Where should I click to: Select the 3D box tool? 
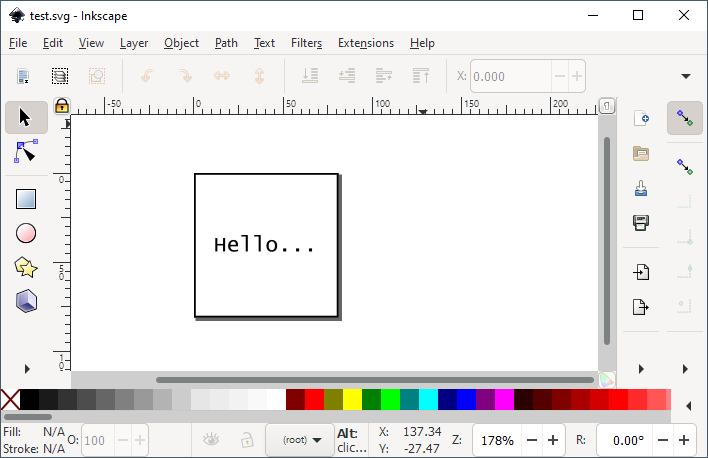pos(26,301)
